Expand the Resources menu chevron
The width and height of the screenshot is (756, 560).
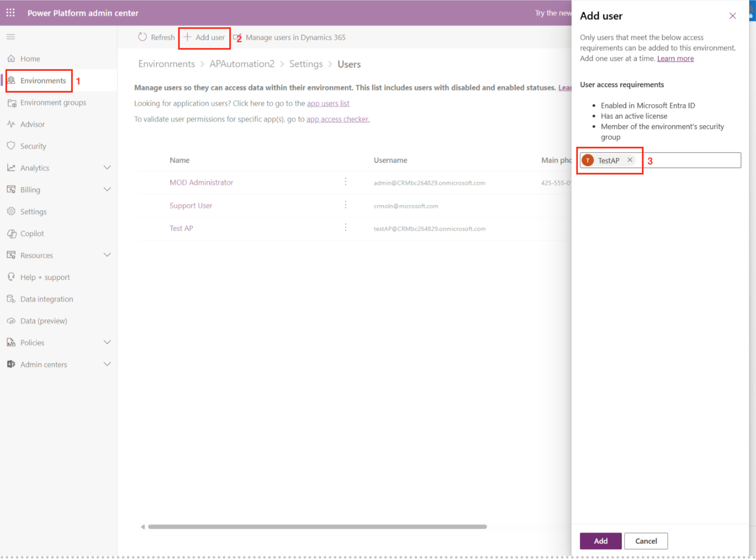107,255
